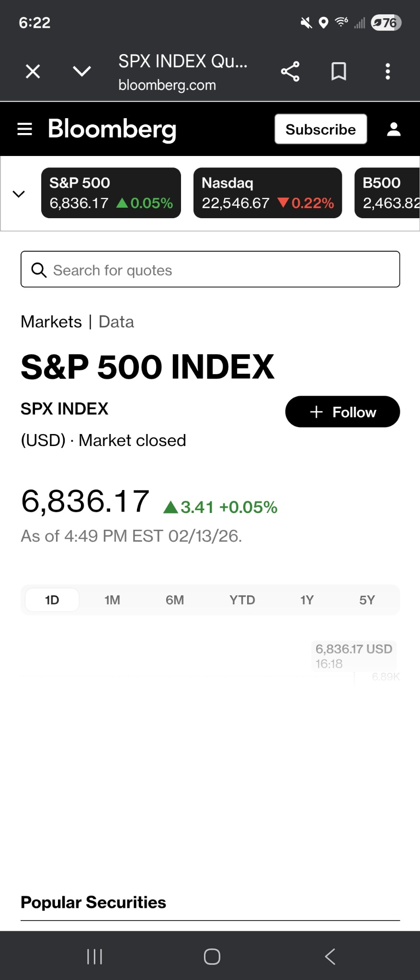
Task: Select the 1M chart range
Action: pos(113,600)
